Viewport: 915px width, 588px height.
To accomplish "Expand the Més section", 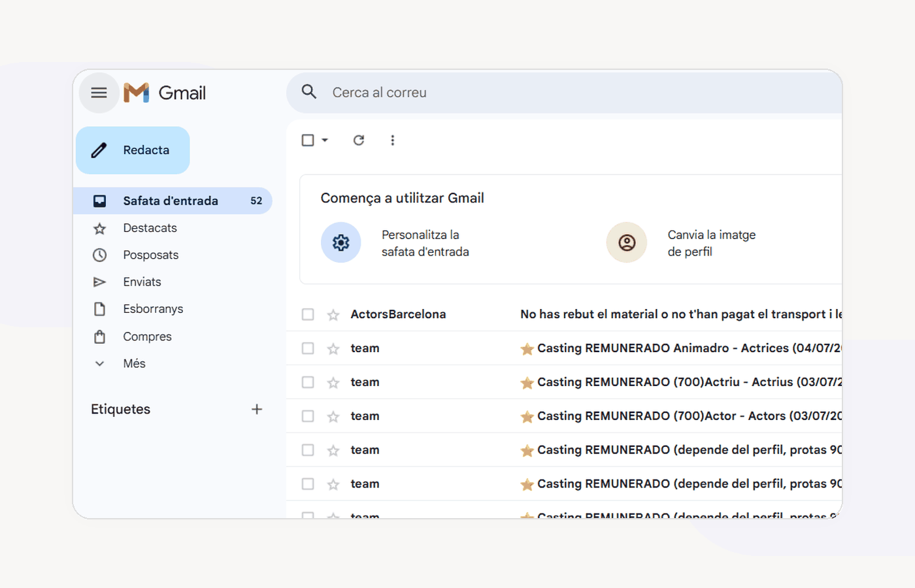I will tap(134, 363).
